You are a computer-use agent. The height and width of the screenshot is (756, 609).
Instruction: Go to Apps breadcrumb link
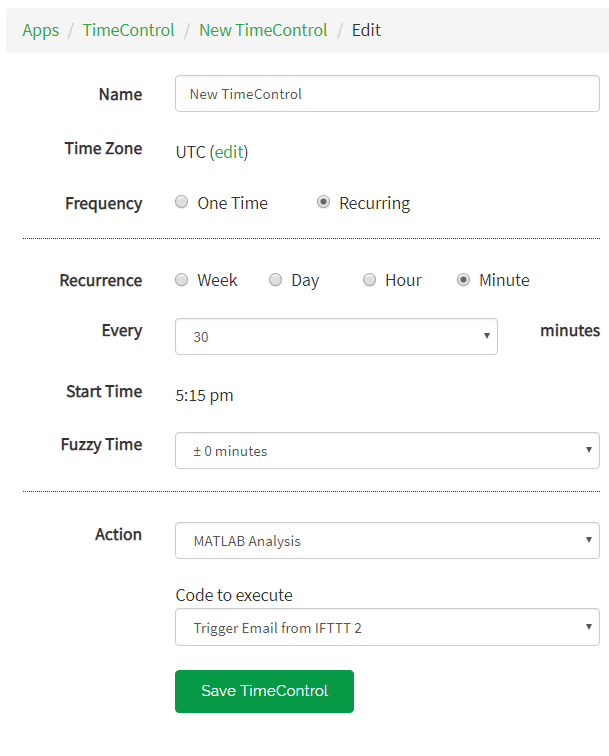(41, 30)
